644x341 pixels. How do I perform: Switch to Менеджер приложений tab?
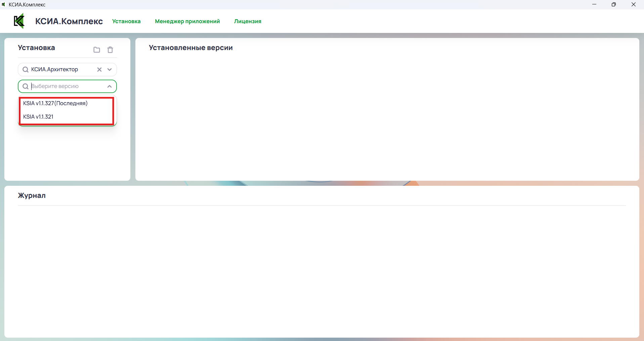point(187,21)
